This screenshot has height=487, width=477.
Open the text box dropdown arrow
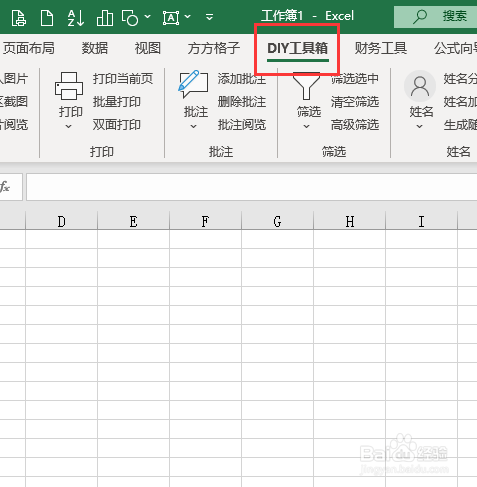click(188, 16)
